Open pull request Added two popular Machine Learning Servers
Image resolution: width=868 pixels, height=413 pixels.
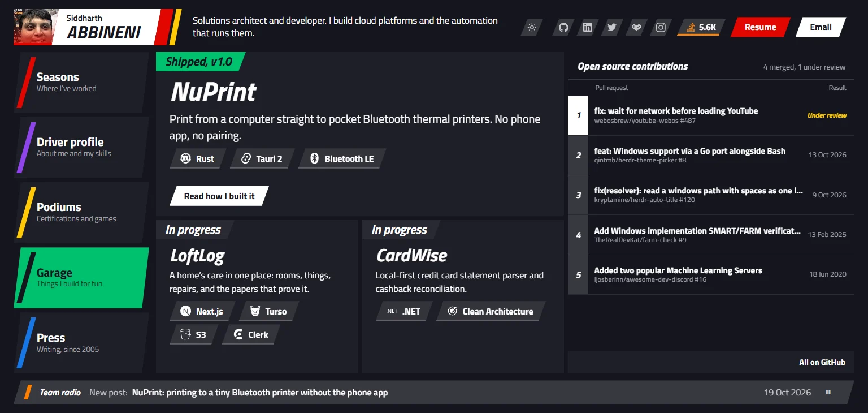coord(678,270)
